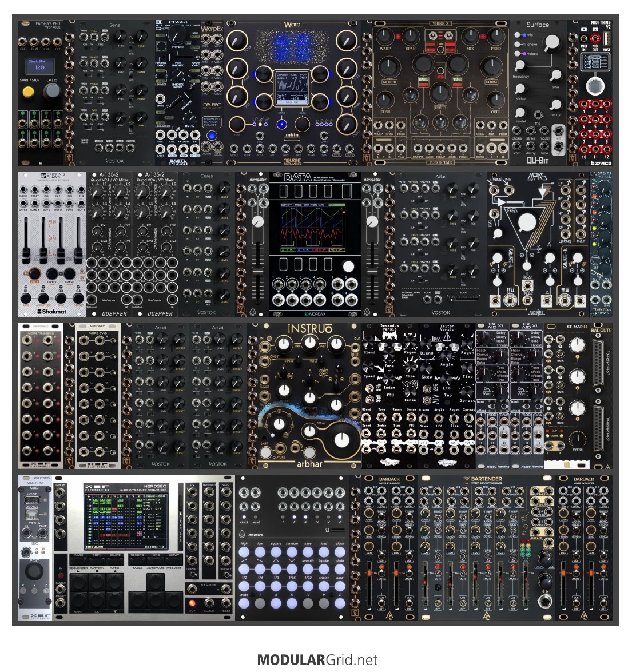Toggle the mute button on maestro
Image resolution: width=636 pixels, height=672 pixels.
(244, 603)
